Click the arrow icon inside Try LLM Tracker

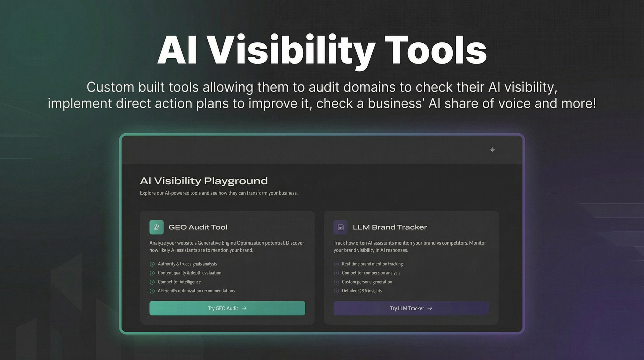[x=430, y=308]
